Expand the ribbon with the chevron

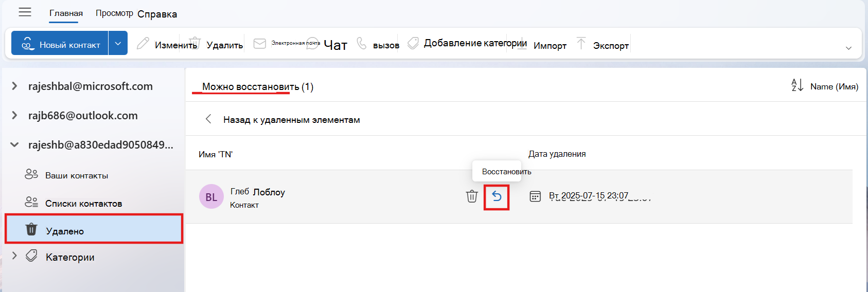click(x=848, y=48)
